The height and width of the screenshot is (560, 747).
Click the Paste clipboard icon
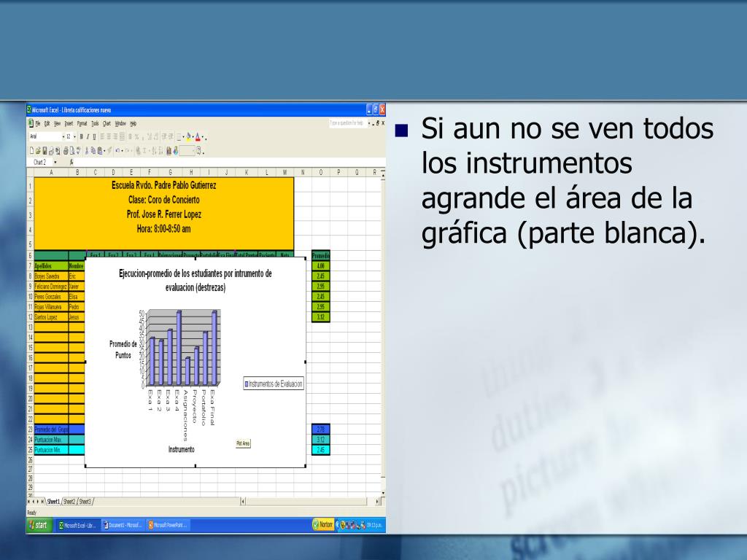99,150
